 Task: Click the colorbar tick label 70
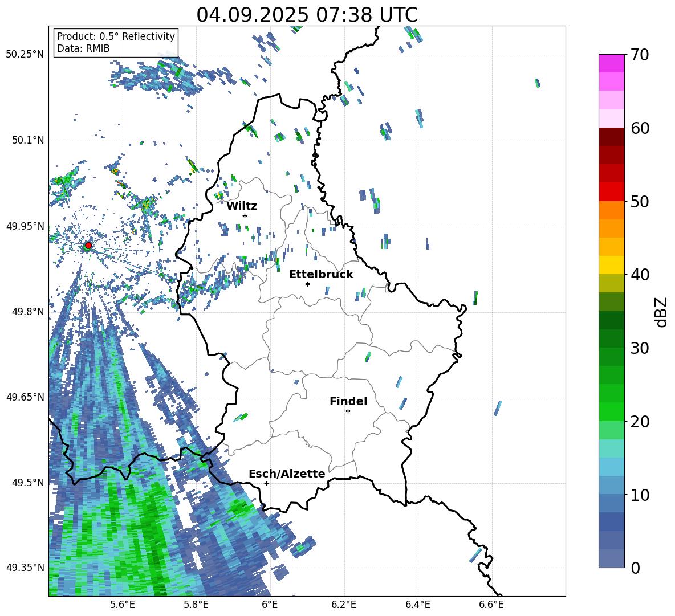(x=640, y=55)
